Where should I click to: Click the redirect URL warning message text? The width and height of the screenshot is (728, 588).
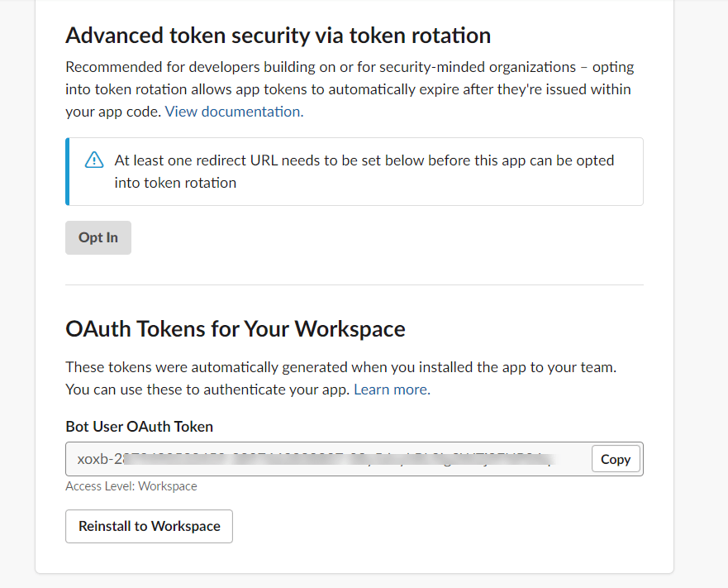point(364,171)
